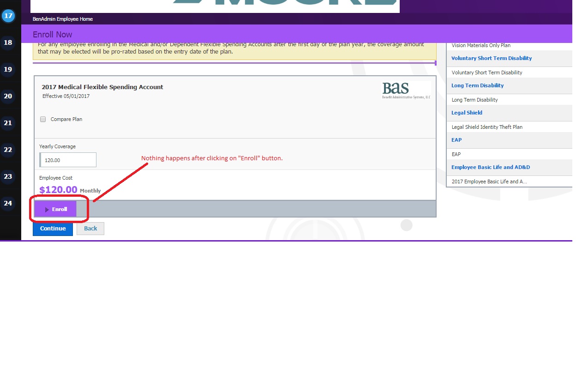The width and height of the screenshot is (588, 375).
Task: Jump to step 20 circle
Action: tap(8, 97)
